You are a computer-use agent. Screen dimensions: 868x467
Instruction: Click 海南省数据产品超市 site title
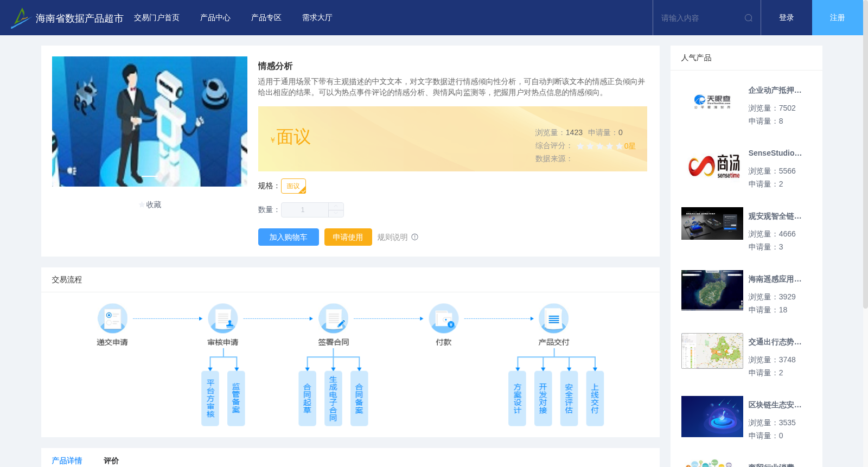(x=80, y=18)
